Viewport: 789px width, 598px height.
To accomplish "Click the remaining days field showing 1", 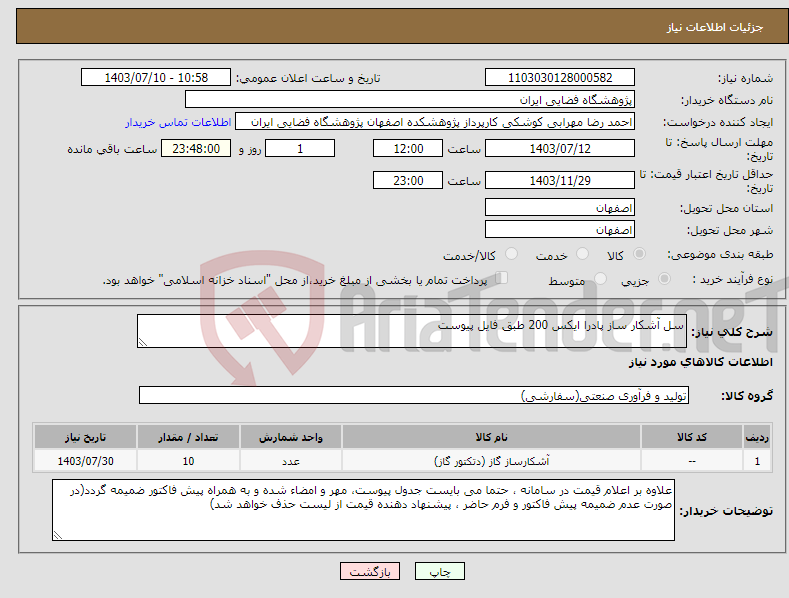I will pos(300,148).
